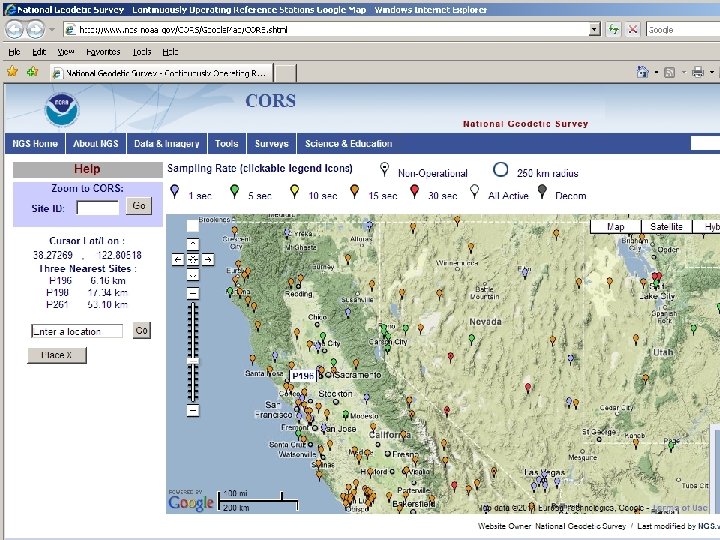Click the browser Home icon

642,72
